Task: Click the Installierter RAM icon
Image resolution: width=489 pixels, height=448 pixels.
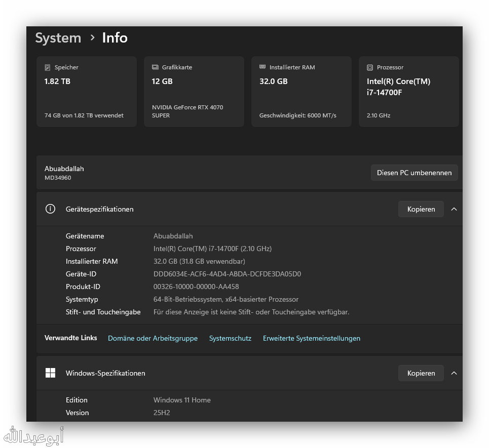Action: [x=262, y=67]
